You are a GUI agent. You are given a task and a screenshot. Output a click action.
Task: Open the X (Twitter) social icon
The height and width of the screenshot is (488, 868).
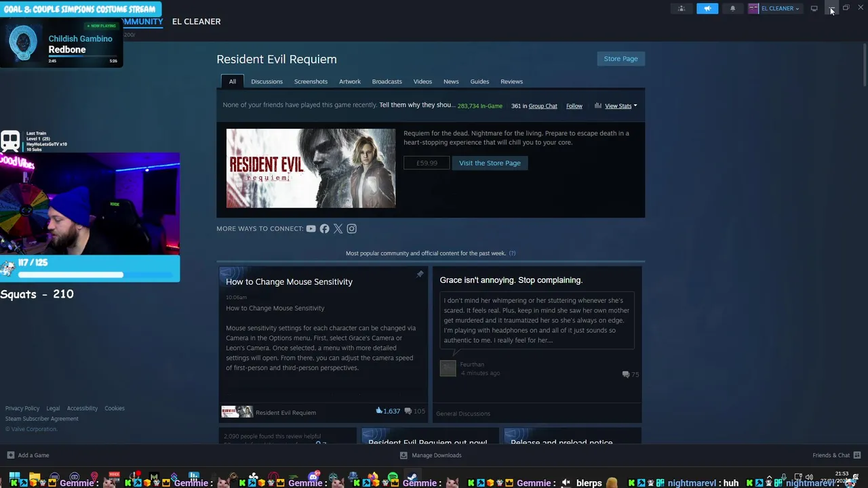pyautogui.click(x=338, y=228)
